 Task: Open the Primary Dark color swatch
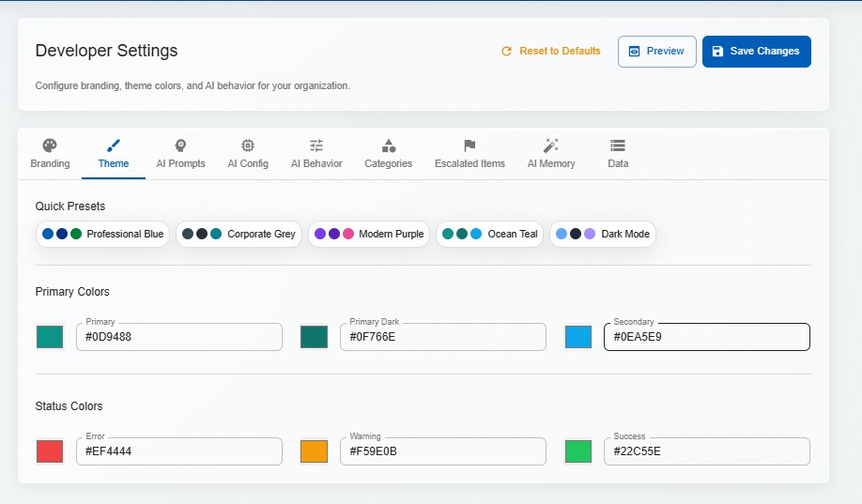(x=314, y=337)
